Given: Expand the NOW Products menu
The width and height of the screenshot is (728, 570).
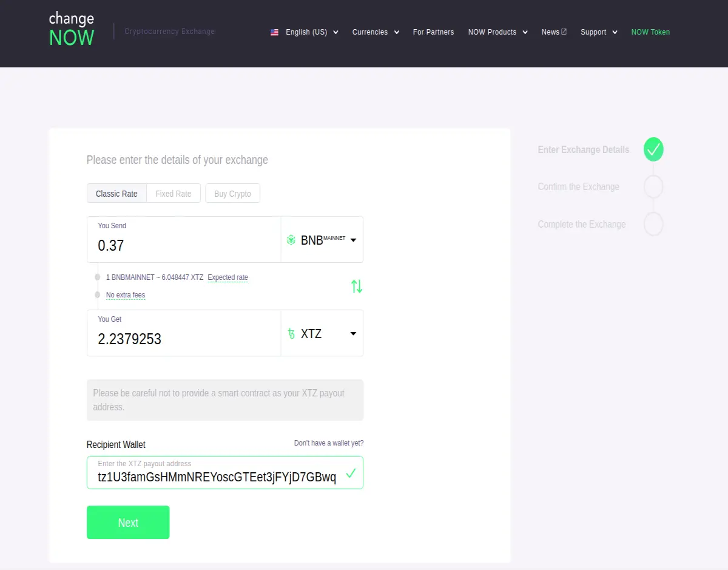Looking at the screenshot, I should point(498,32).
